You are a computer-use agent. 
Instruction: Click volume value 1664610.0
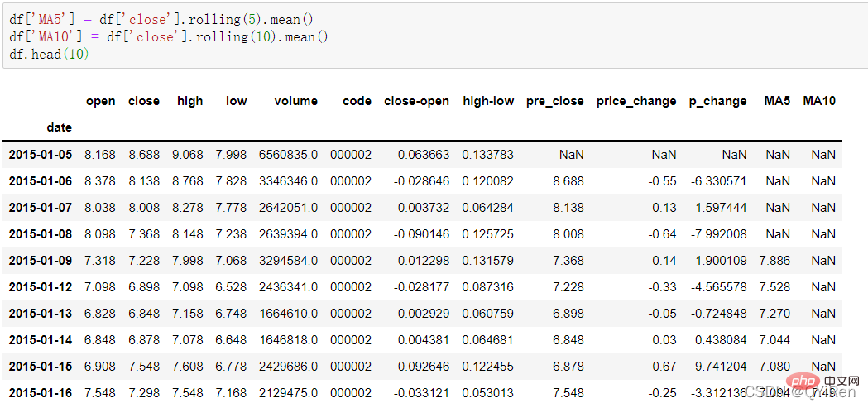288,314
